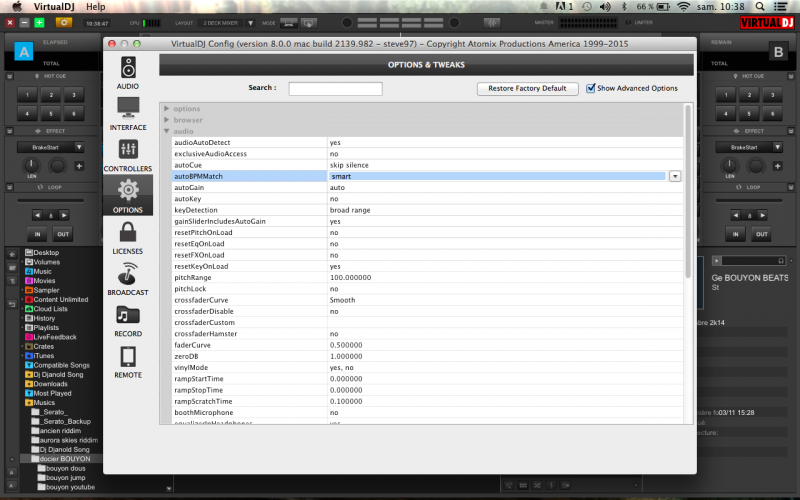Select the iTunes folder in browser
This screenshot has height=500, width=800.
coord(43,356)
